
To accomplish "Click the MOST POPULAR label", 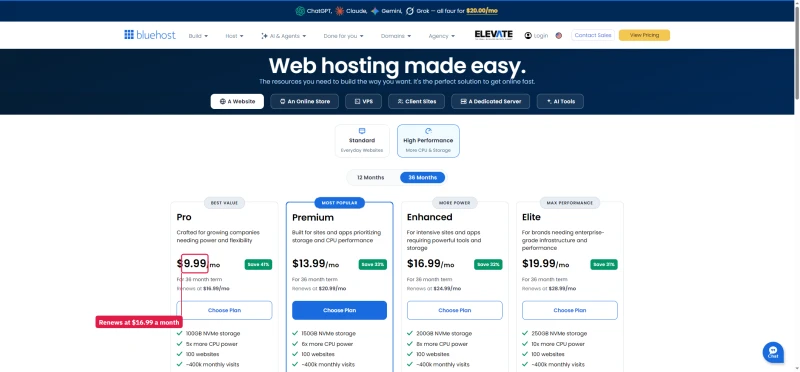I will click(340, 203).
